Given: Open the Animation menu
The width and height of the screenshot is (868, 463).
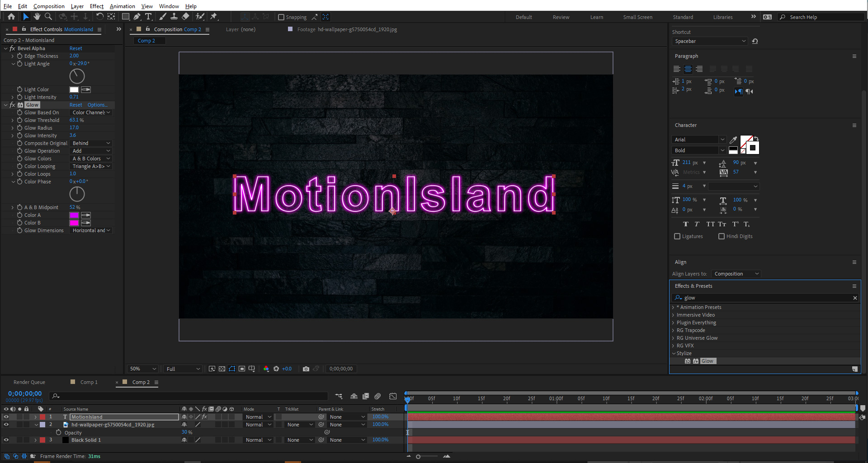Looking at the screenshot, I should [123, 6].
